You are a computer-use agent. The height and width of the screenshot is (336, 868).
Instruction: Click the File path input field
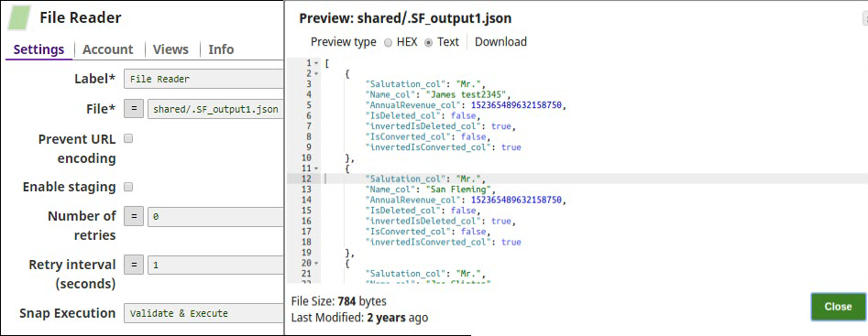[x=215, y=109]
